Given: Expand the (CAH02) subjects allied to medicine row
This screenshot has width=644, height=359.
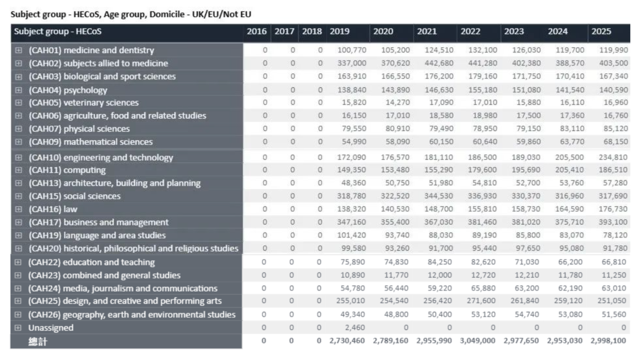Looking at the screenshot, I should [18, 63].
